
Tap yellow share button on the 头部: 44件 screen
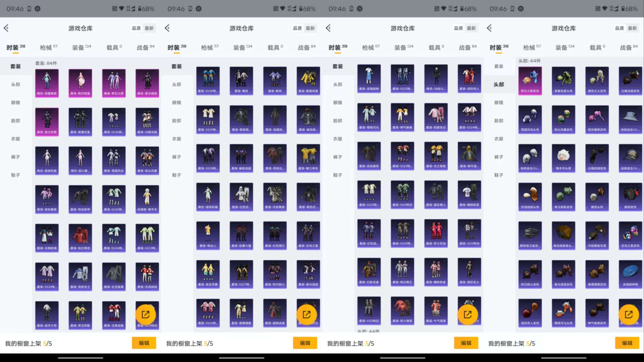tap(629, 314)
